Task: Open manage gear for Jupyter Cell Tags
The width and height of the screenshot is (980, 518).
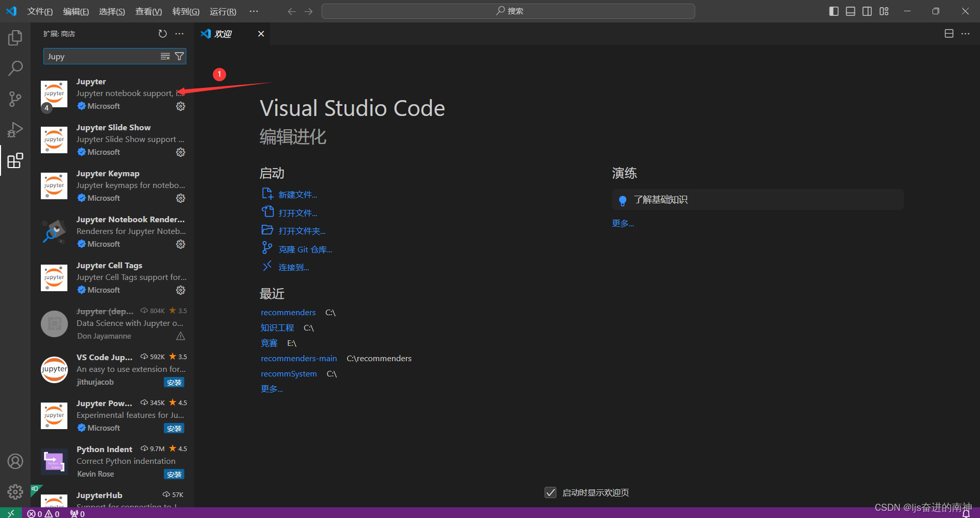Action: pos(181,290)
